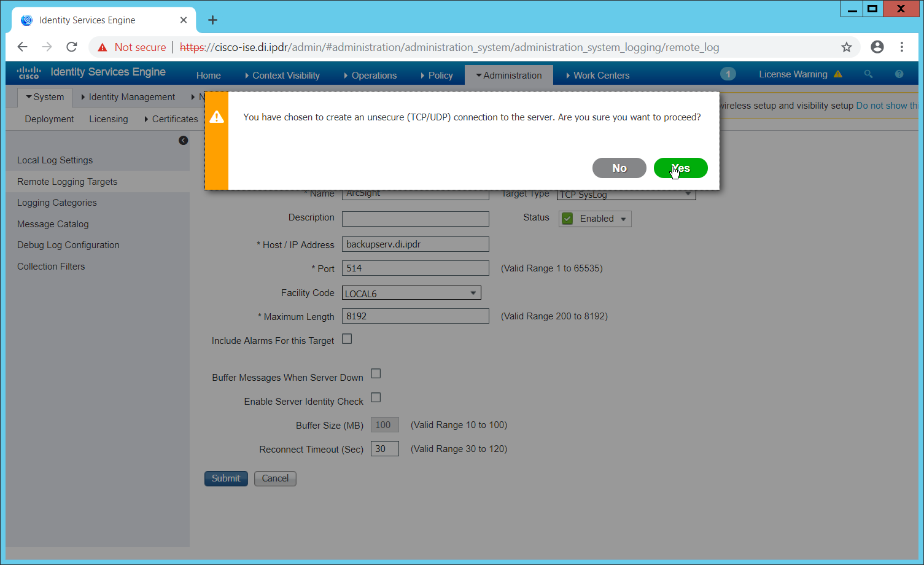Screen dimensions: 924x565
Task: Open the ISE help question icon
Action: pyautogui.click(x=899, y=74)
